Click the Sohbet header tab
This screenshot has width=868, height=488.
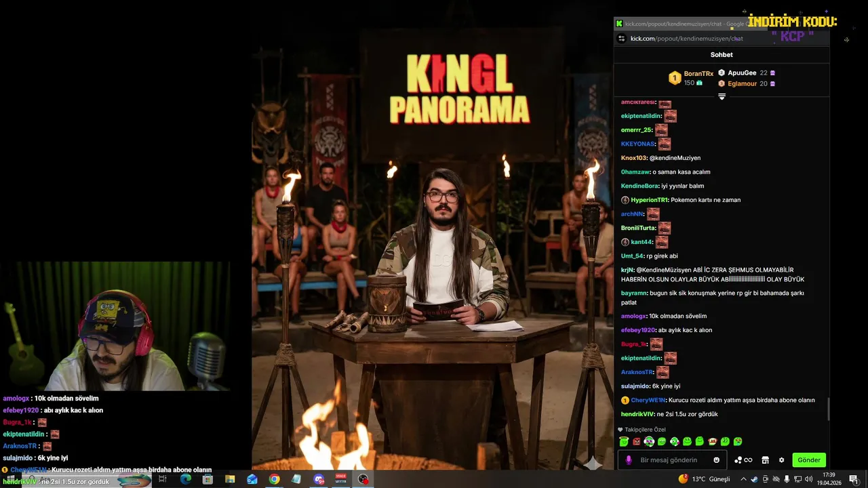[722, 55]
